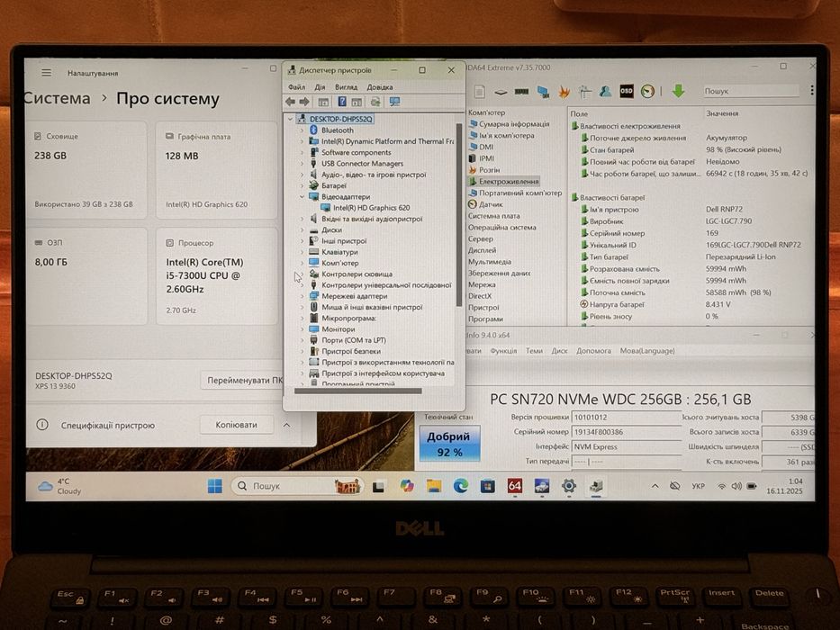
Task: Click the scan for hardware changes monitor icon
Action: point(395,101)
